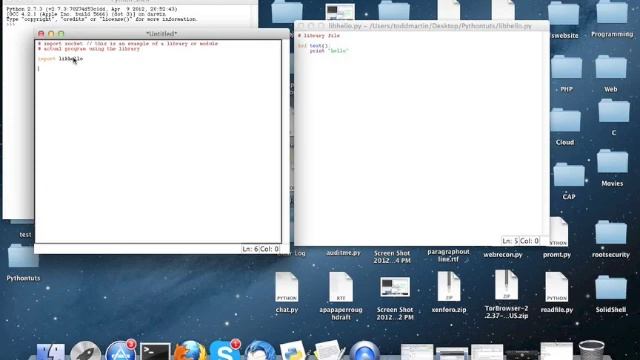Click the 'import socket' comment line in Untitled
The image size is (640, 360).
(x=128, y=43)
